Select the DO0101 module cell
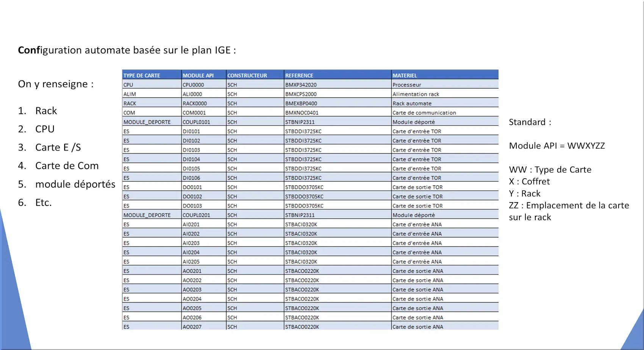Image resolution: width=644 pixels, height=350 pixels. click(x=204, y=187)
